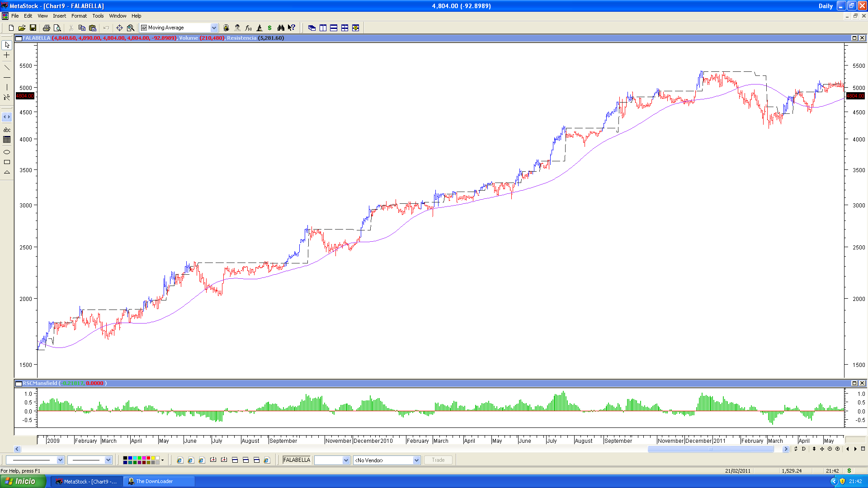The height and width of the screenshot is (488, 868).
Task: Select the Trendline drawing tool
Action: tap(7, 68)
